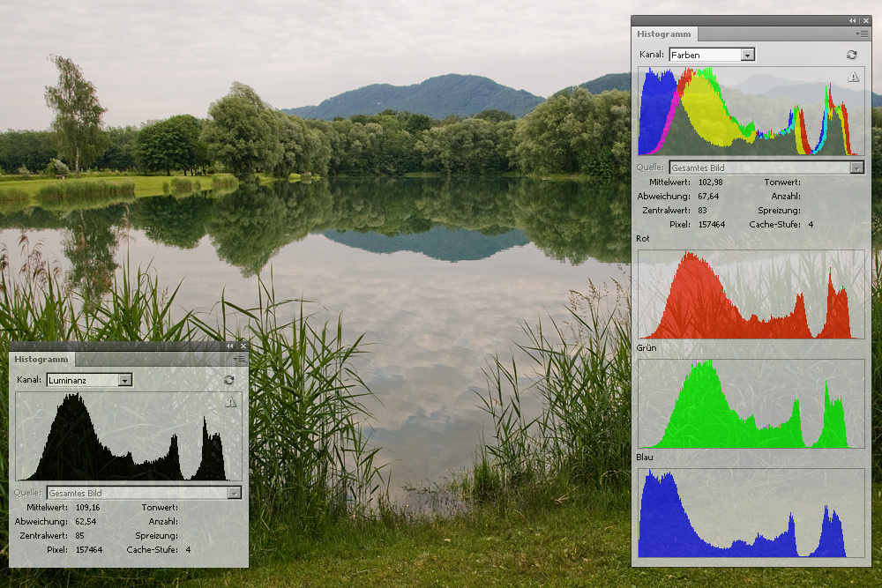Click Zentralwert value 85
The height and width of the screenshot is (588, 882).
click(80, 536)
